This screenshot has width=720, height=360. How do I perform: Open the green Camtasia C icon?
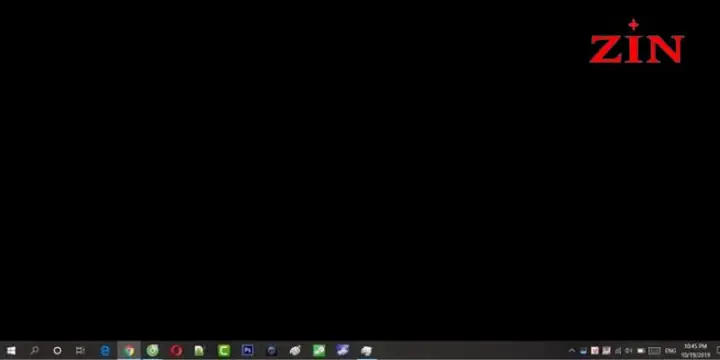[224, 351]
